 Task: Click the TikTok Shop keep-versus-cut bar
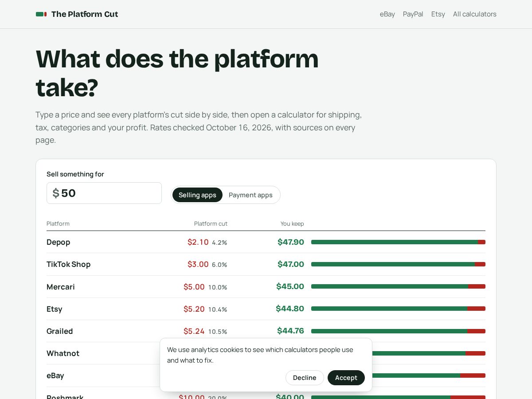(398, 264)
